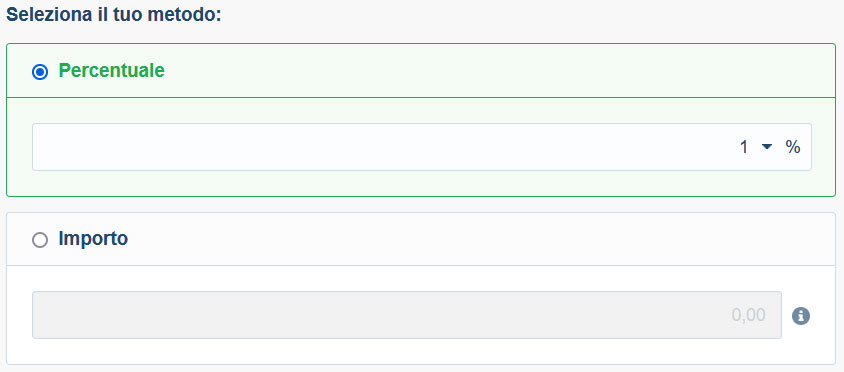This screenshot has height=372, width=844.
Task: Open the percentage dropdown showing 1
Action: [x=421, y=147]
